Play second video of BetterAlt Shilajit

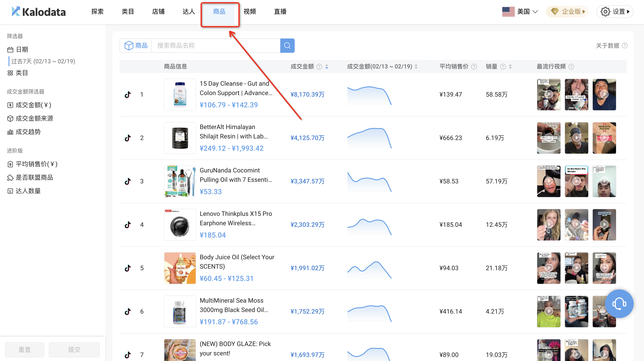tap(577, 138)
